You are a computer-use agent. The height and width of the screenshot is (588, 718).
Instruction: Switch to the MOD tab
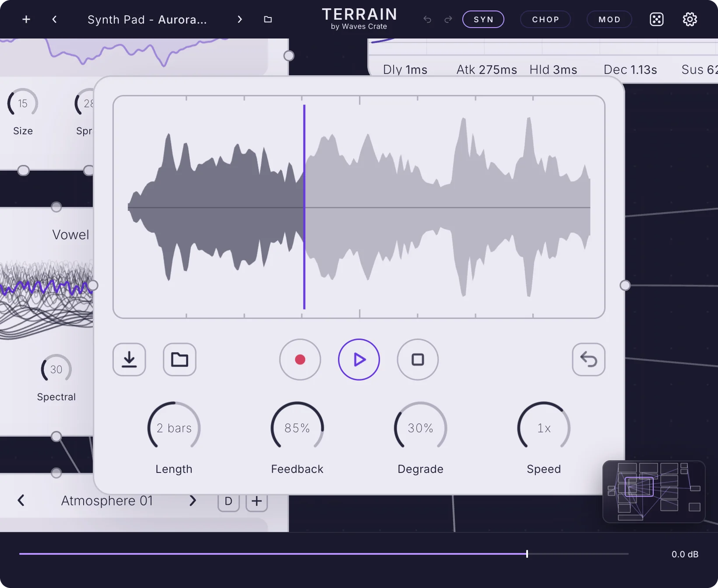[609, 19]
